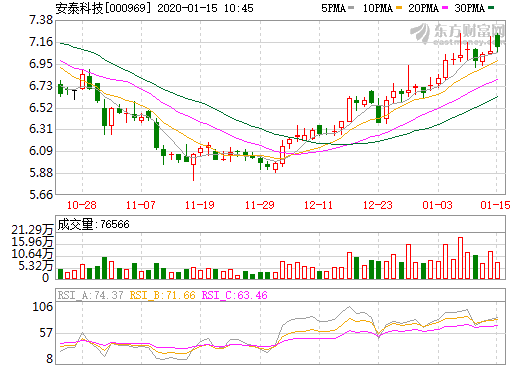Click the 10PMA legend label
The height and width of the screenshot is (365, 520).
pos(377,8)
